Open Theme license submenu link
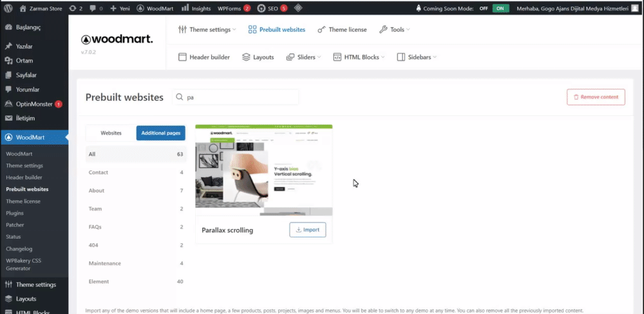 point(23,201)
